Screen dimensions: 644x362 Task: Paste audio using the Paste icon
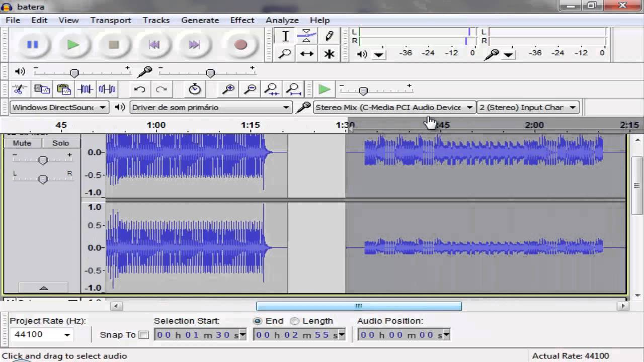(x=63, y=89)
